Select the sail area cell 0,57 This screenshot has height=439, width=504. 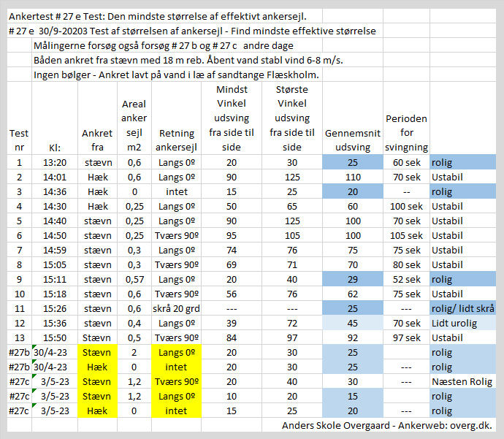[x=134, y=279]
